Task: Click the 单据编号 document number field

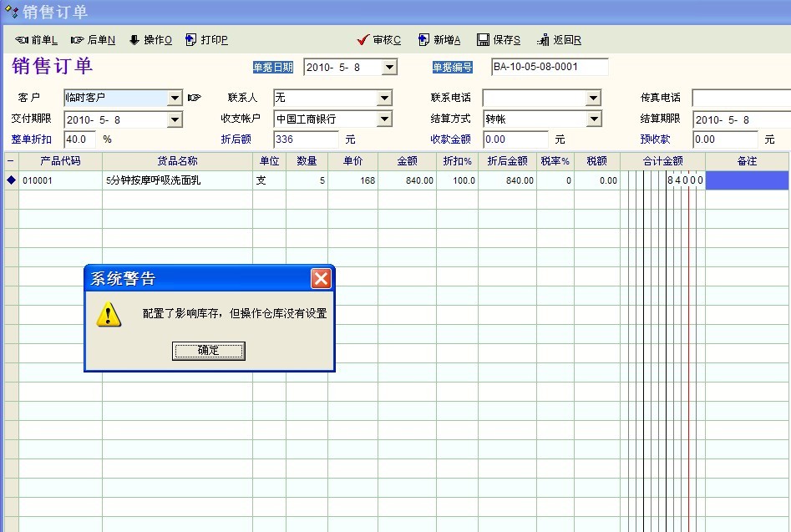Action: click(x=549, y=67)
